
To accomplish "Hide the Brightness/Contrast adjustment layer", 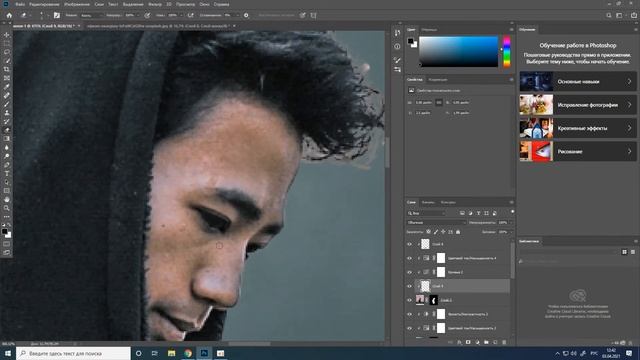I will [409, 314].
